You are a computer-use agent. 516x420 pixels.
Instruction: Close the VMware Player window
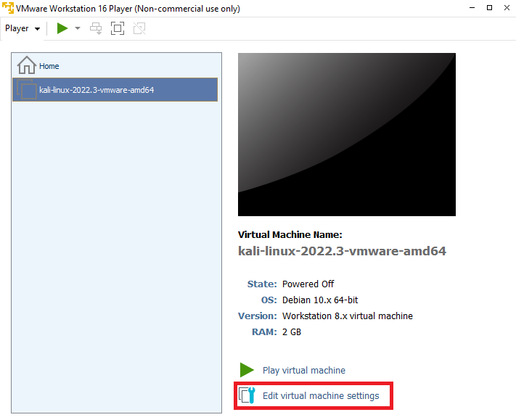point(507,8)
